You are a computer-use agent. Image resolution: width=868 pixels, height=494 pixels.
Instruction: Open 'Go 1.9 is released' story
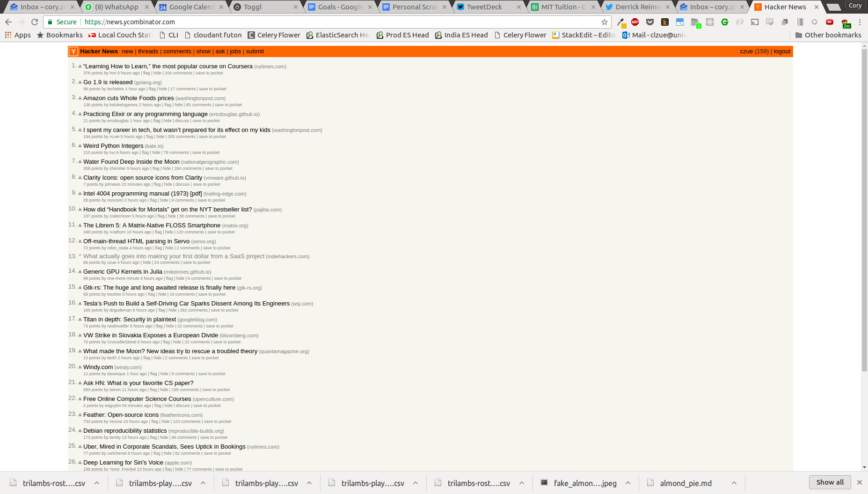[108, 82]
